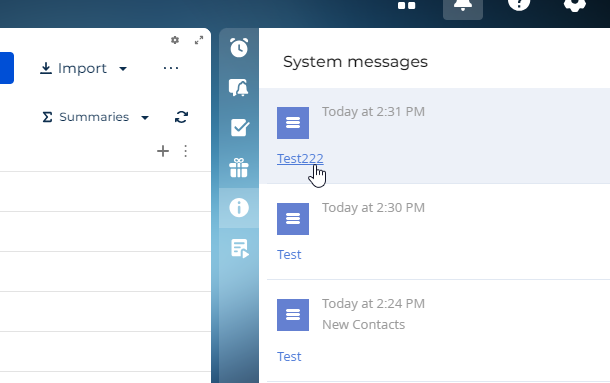
Task: Select the system messages info tab
Action: (x=239, y=207)
